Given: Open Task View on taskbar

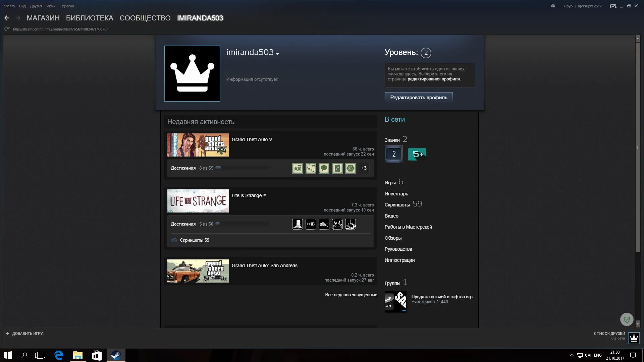Looking at the screenshot, I should click(40, 355).
